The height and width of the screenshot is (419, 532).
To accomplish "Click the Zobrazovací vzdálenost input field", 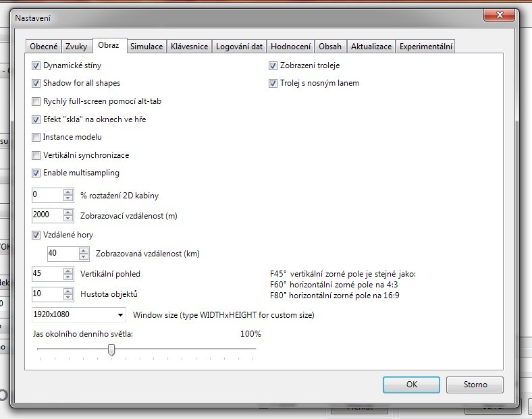I will 47,215.
